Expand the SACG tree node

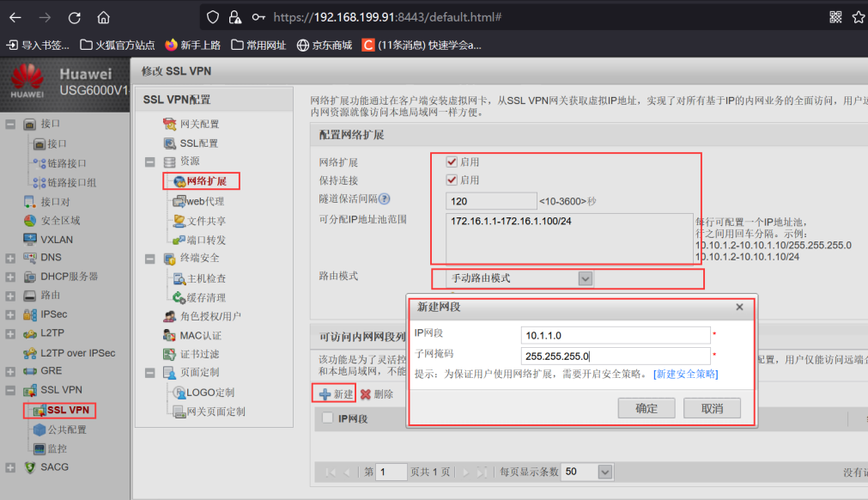coord(10,468)
